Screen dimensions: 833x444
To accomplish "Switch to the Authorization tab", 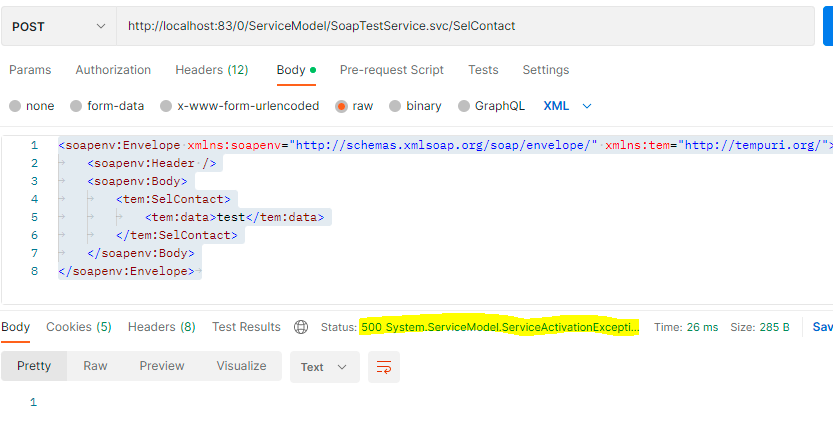I will click(113, 70).
